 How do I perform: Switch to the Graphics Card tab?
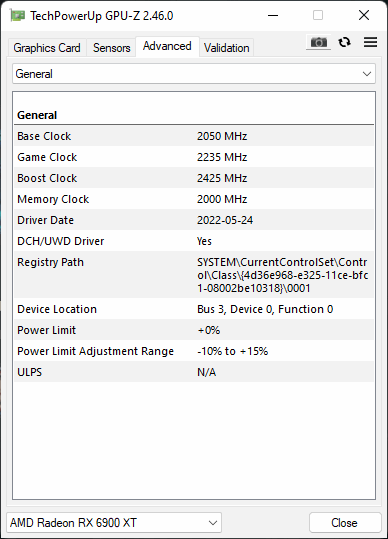click(47, 48)
